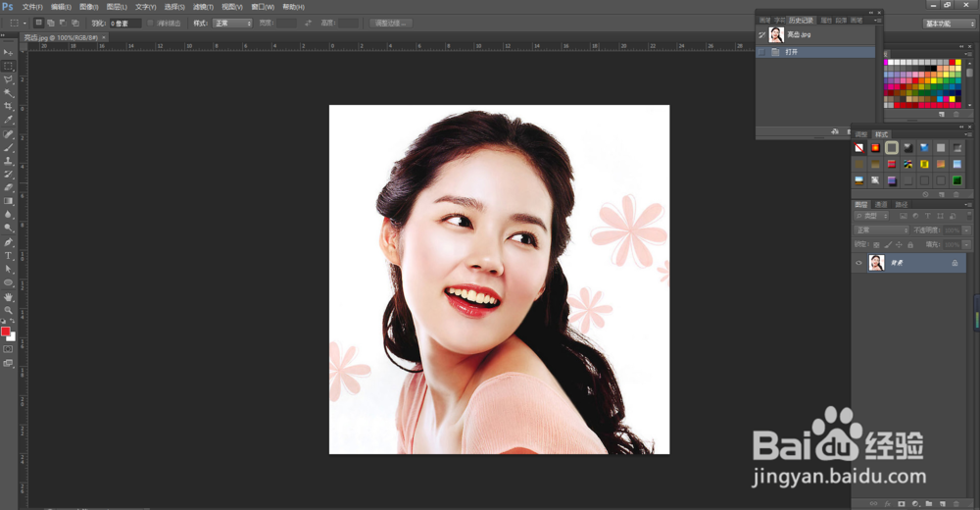Click Intersect with Selection mode icon
Viewport: 980px width, 510px height.
coord(75,24)
